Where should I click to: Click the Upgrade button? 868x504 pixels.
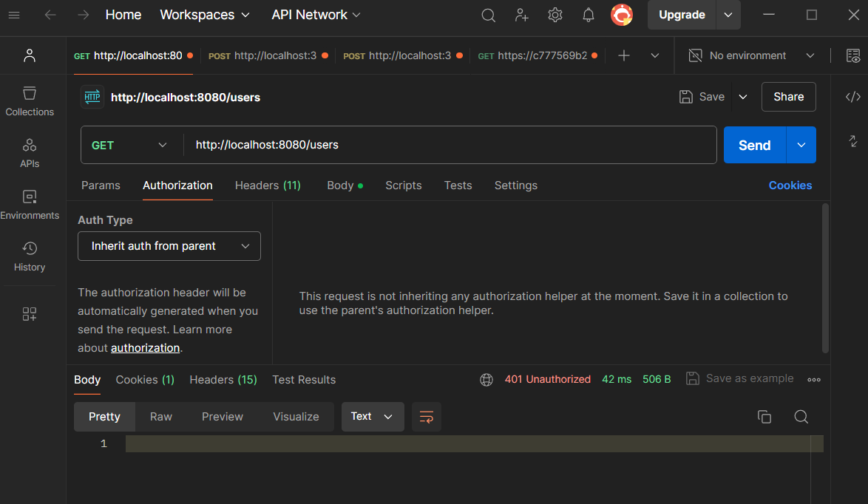pyautogui.click(x=682, y=15)
